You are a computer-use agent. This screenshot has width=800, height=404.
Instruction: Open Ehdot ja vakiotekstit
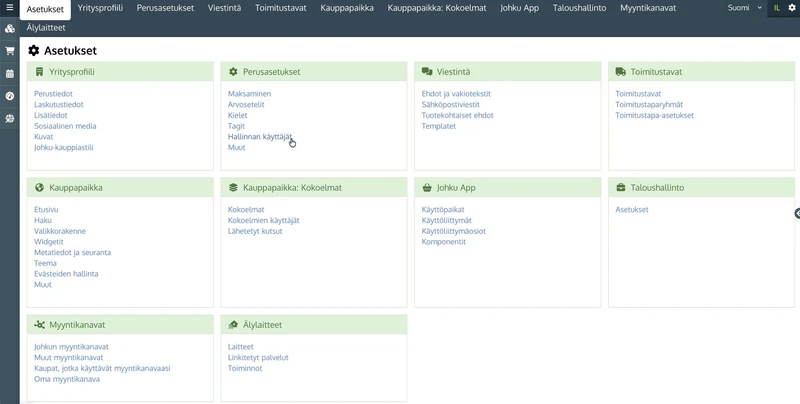[x=456, y=94]
